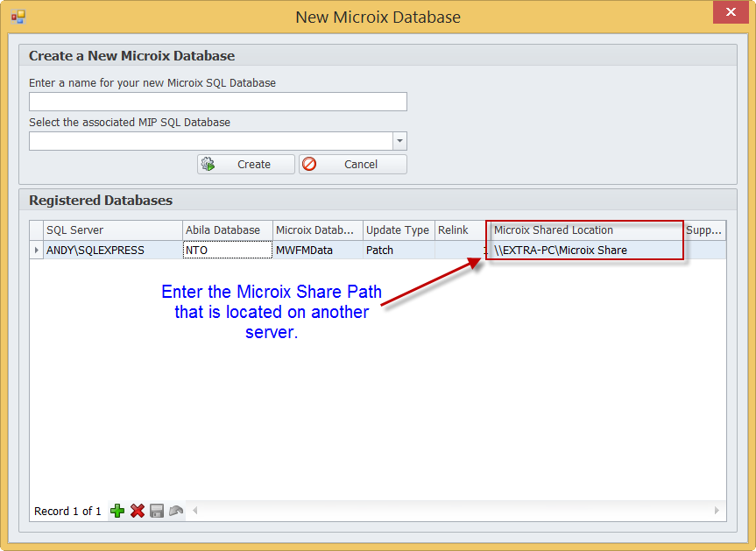Click the Cancel button
The height and width of the screenshot is (551, 756).
pyautogui.click(x=352, y=165)
